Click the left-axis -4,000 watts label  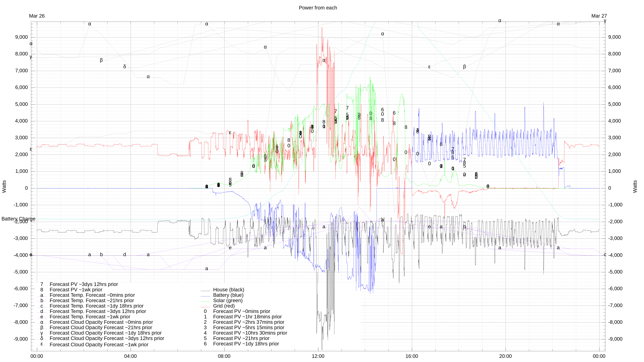click(21, 255)
